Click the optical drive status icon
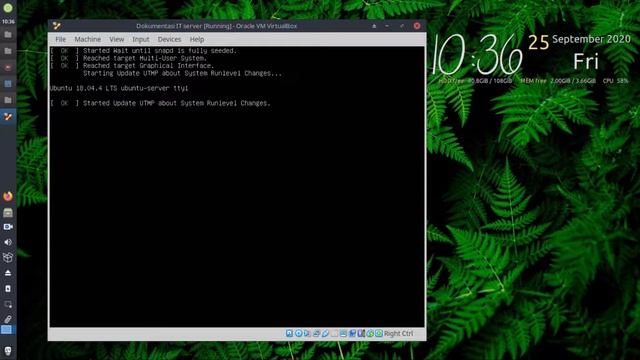Viewport: 640px width, 360px height. (298, 333)
